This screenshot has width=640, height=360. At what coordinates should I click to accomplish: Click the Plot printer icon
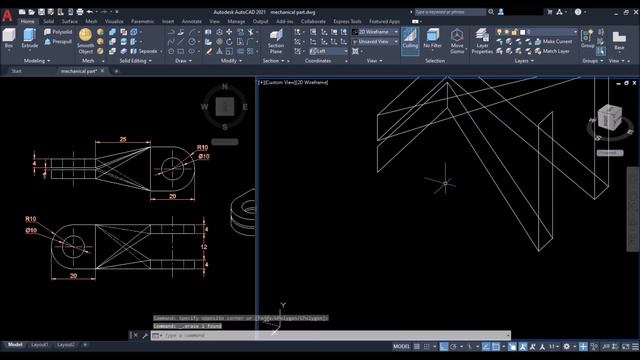pyautogui.click(x=80, y=12)
